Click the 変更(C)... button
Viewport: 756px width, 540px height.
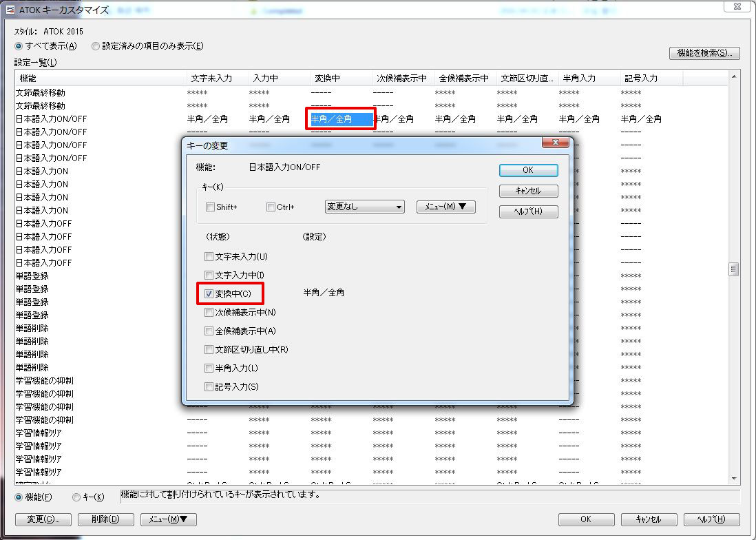[43, 519]
